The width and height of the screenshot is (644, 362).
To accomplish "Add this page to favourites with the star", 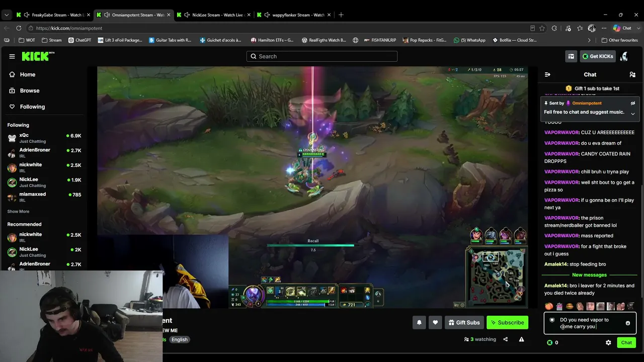I will (x=542, y=28).
